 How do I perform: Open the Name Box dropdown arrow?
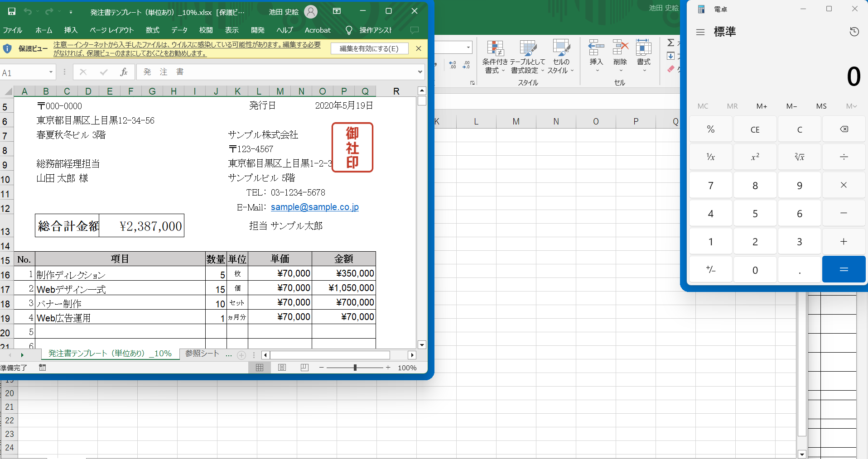click(x=51, y=72)
